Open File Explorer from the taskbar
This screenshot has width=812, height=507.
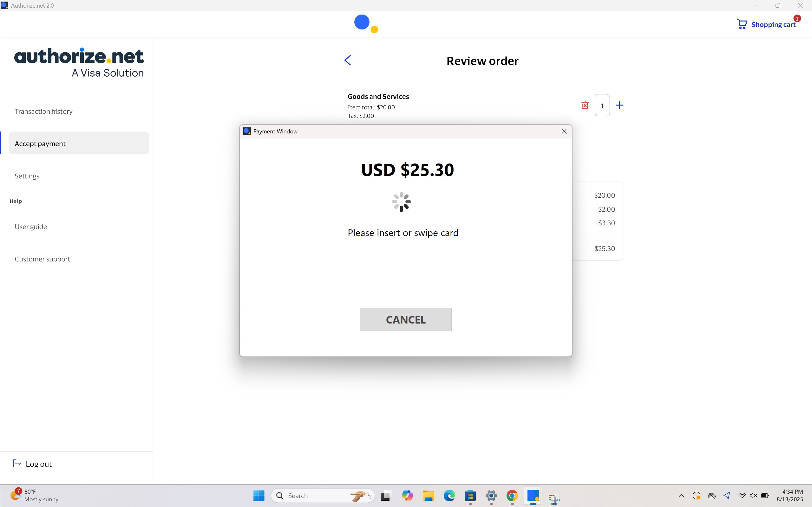tap(428, 495)
